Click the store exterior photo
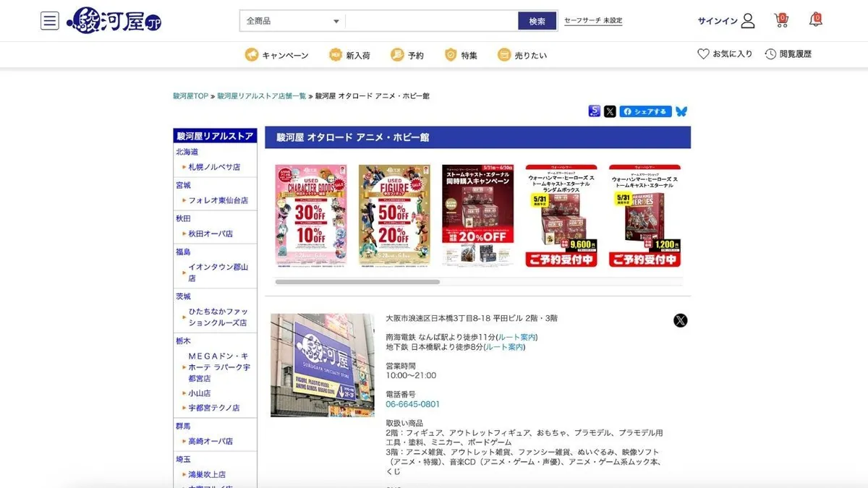 [x=323, y=365]
